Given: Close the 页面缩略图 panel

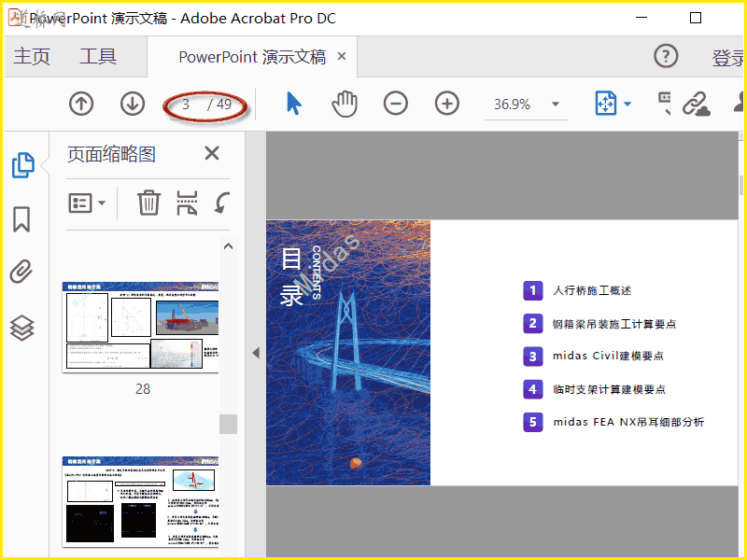Looking at the screenshot, I should click(212, 153).
